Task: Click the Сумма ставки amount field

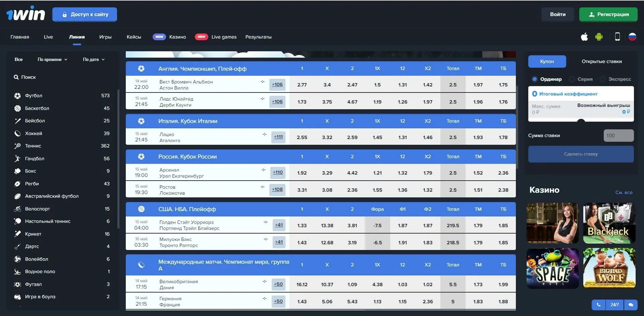Action: (619, 136)
